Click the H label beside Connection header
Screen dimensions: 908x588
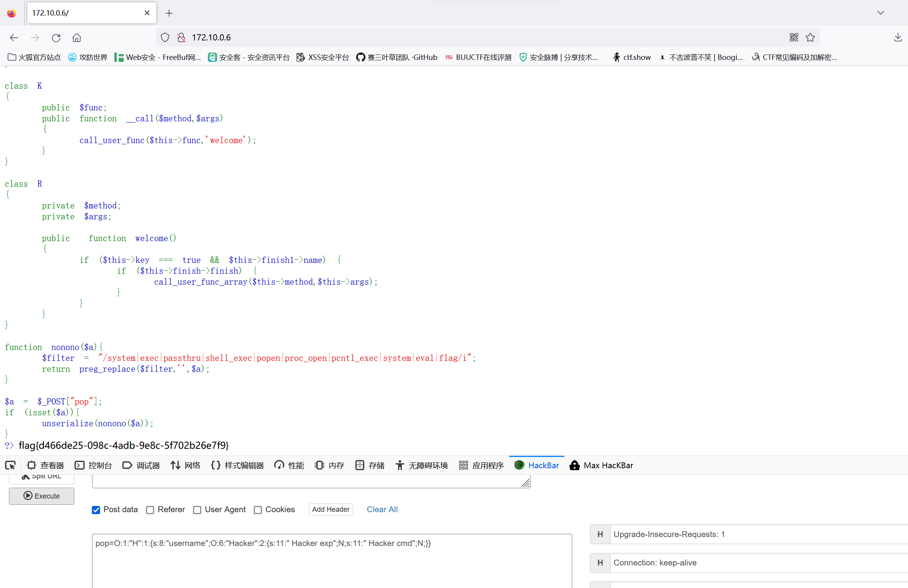pyautogui.click(x=600, y=563)
